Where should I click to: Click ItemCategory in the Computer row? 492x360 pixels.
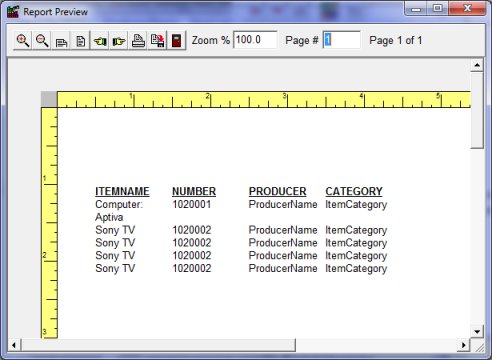pos(356,204)
